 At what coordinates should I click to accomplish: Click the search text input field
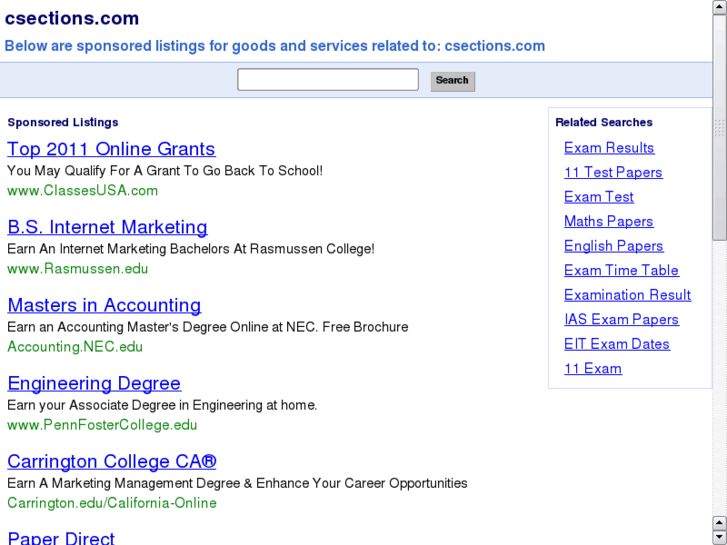click(x=328, y=80)
